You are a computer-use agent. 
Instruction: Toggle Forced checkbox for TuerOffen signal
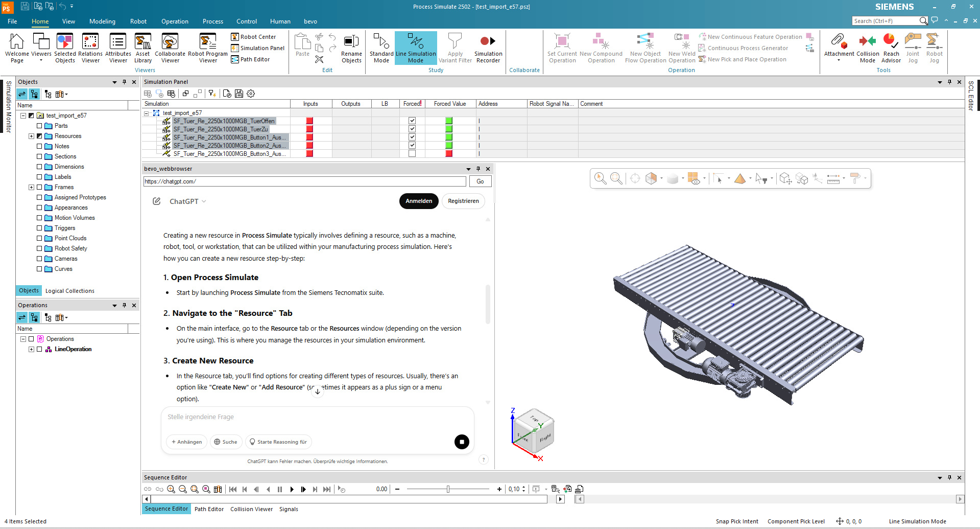(412, 121)
